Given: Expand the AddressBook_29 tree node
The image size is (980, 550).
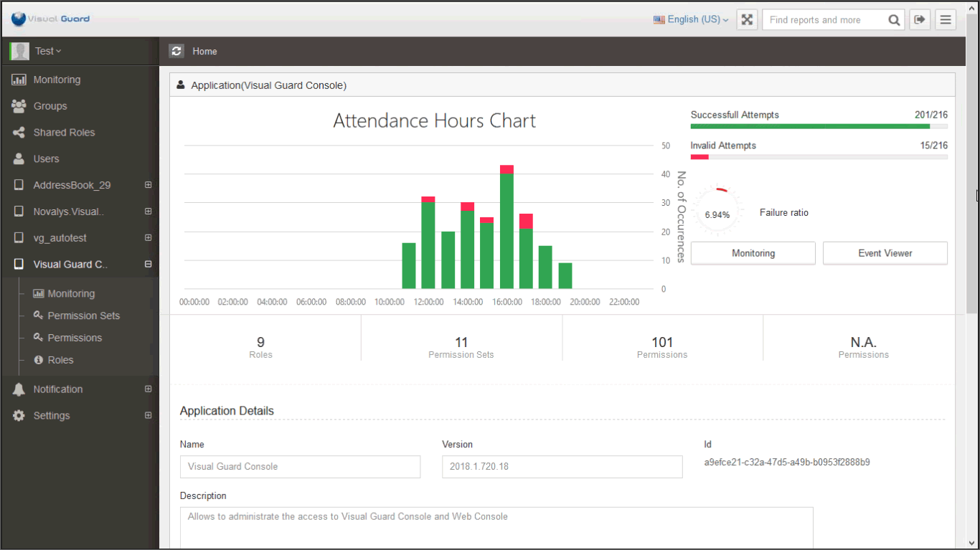Looking at the screenshot, I should click(x=148, y=185).
